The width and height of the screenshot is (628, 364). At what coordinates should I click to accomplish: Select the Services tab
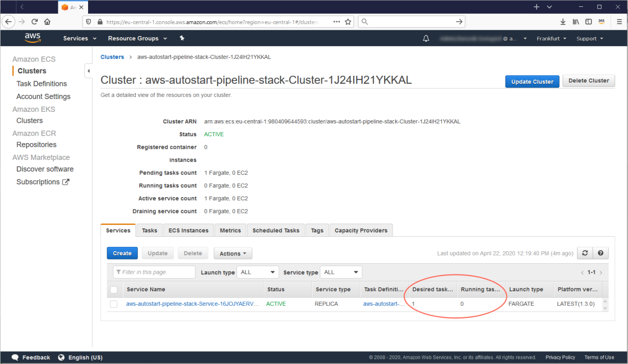click(x=118, y=230)
